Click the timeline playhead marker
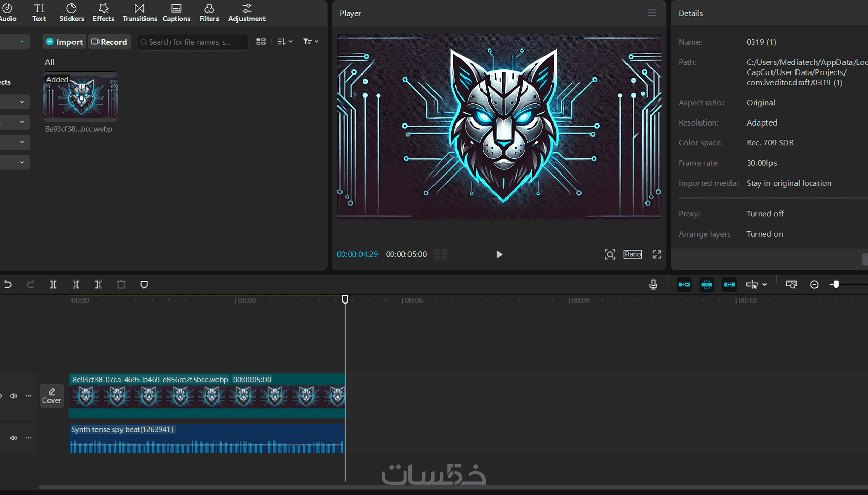 (x=345, y=299)
